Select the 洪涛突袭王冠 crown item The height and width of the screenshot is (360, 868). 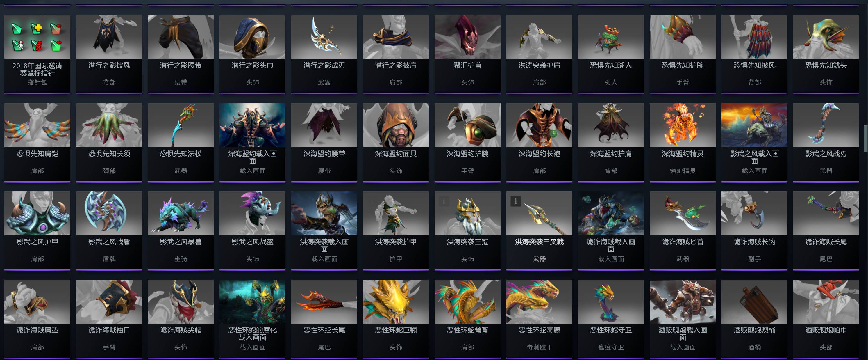[467, 231]
